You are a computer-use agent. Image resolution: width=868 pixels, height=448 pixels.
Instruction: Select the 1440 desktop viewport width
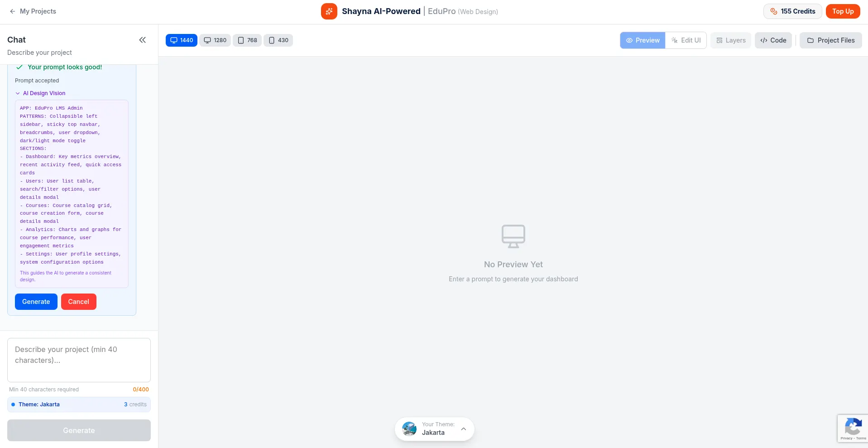[182, 40]
